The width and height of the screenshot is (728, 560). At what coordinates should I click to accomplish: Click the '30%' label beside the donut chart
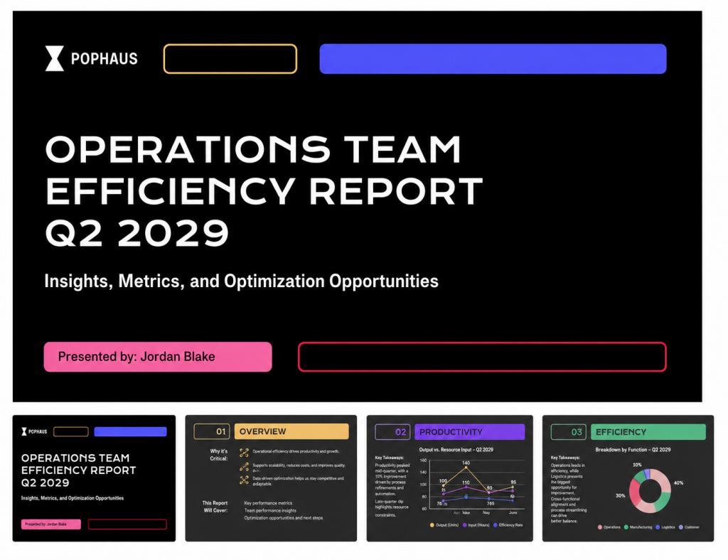pyautogui.click(x=620, y=495)
